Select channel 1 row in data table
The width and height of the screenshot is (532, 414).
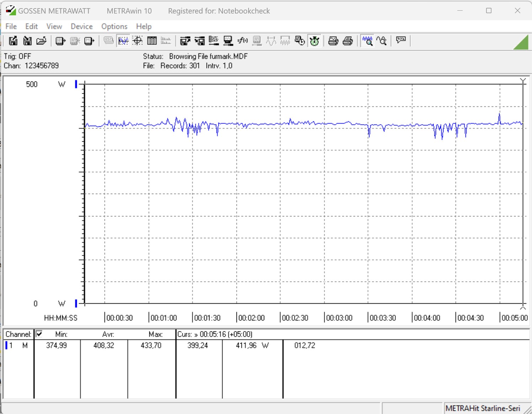click(18, 345)
